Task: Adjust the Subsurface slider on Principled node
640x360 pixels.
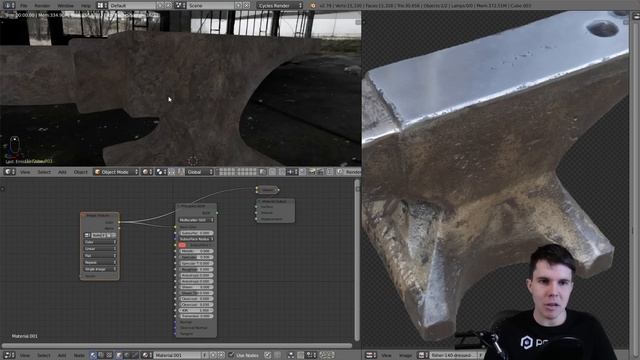Action: pos(196,233)
